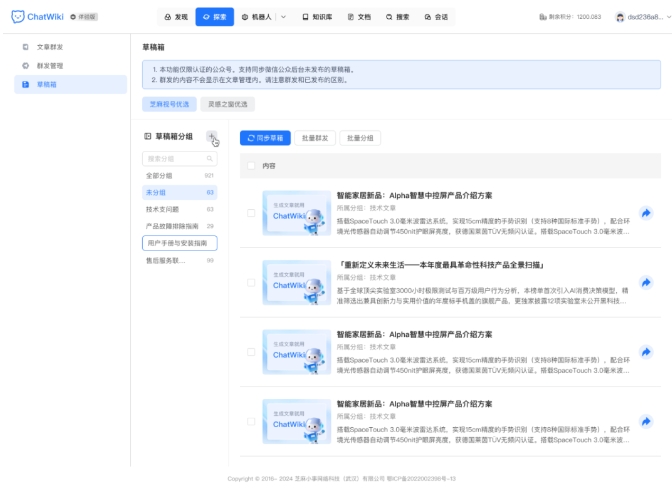This screenshot has height=489, width=672.
Task: Click the 草稿箱分组 panel icon
Action: point(147,136)
